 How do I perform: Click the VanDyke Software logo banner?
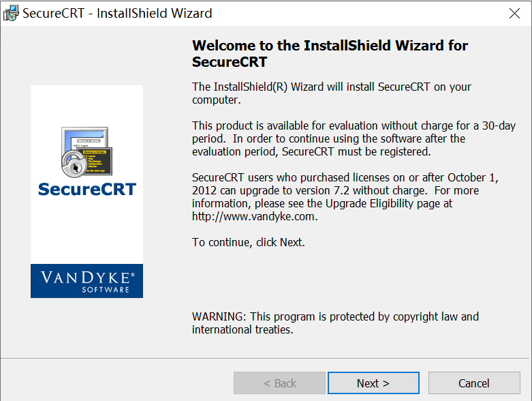[x=87, y=281]
